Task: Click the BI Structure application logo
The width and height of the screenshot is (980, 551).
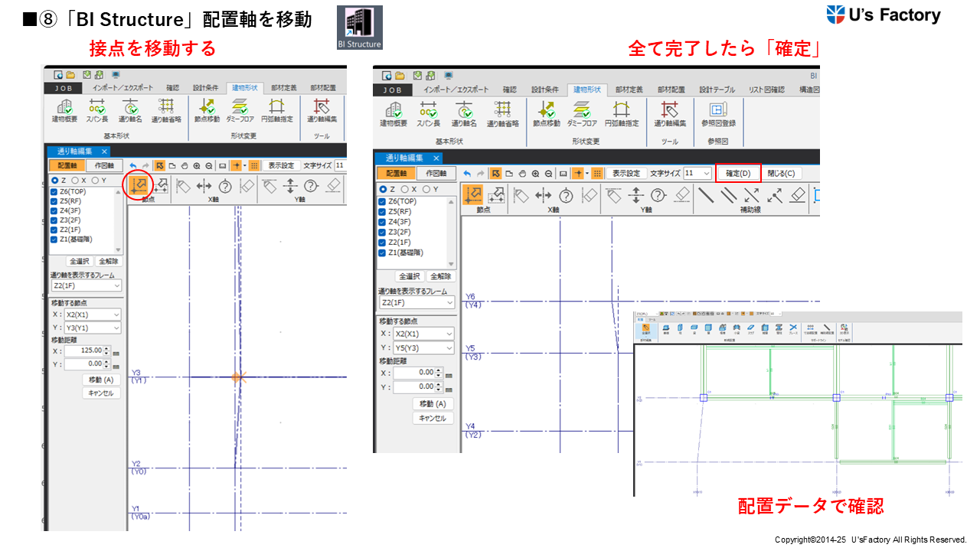Action: 359,28
